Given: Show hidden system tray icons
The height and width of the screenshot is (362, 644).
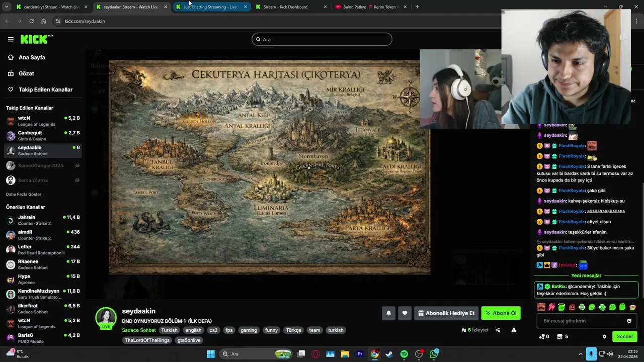Looking at the screenshot, I should [580, 354].
